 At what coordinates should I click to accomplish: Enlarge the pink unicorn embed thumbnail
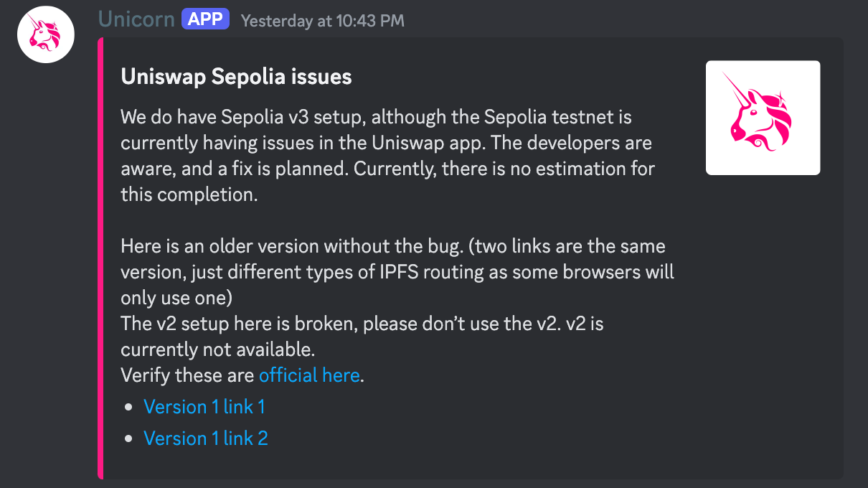pyautogui.click(x=763, y=118)
